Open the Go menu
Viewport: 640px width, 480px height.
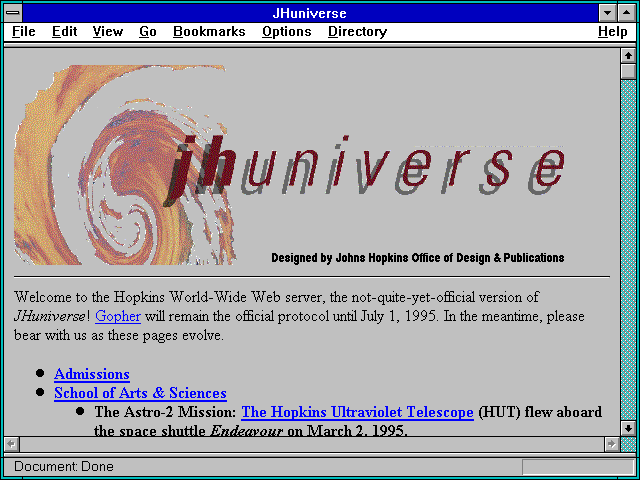click(x=148, y=31)
